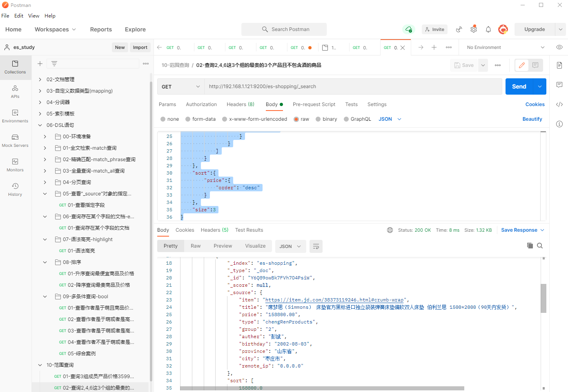Open the Edit menu
This screenshot has width=568, height=392.
click(x=19, y=16)
